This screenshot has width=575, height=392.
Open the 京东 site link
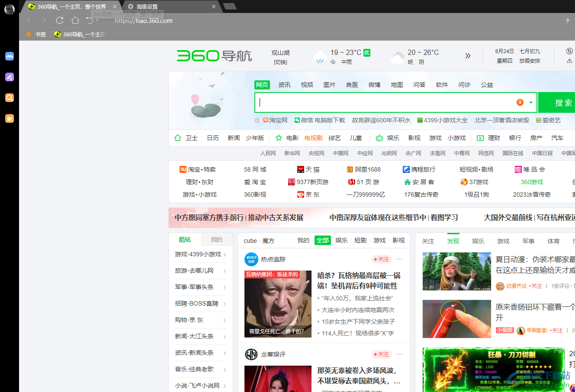coord(308,194)
